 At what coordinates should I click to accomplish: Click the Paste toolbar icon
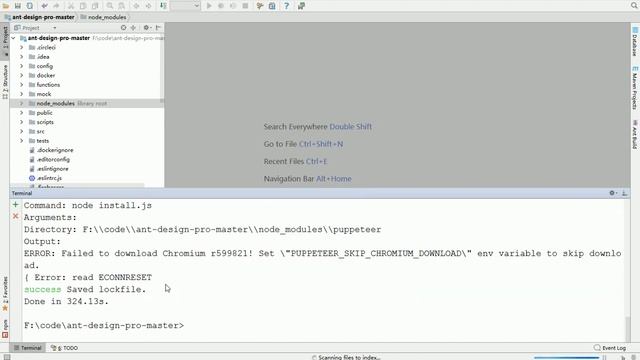[95, 6]
